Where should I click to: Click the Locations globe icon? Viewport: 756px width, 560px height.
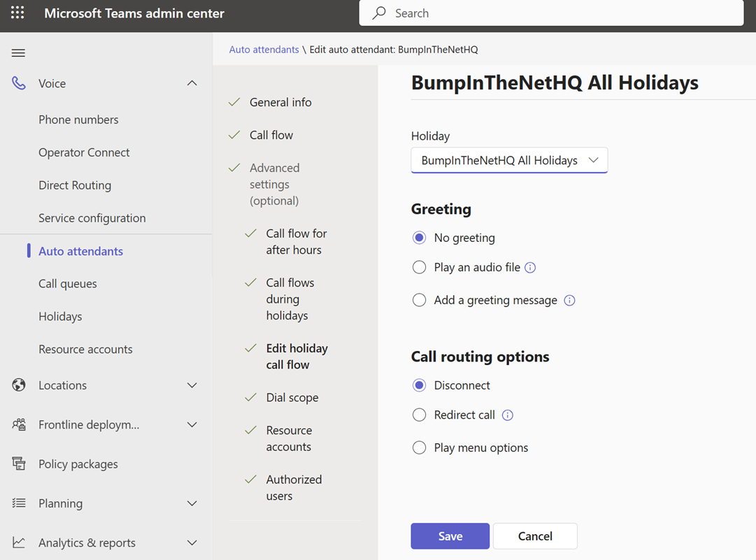click(x=19, y=385)
